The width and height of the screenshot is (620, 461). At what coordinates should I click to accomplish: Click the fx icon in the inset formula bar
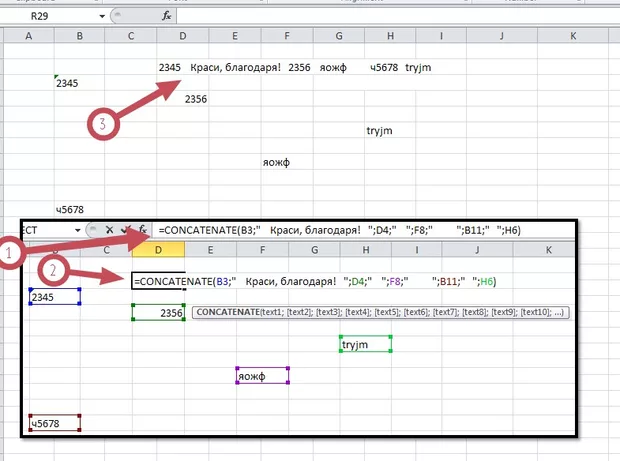(142, 230)
